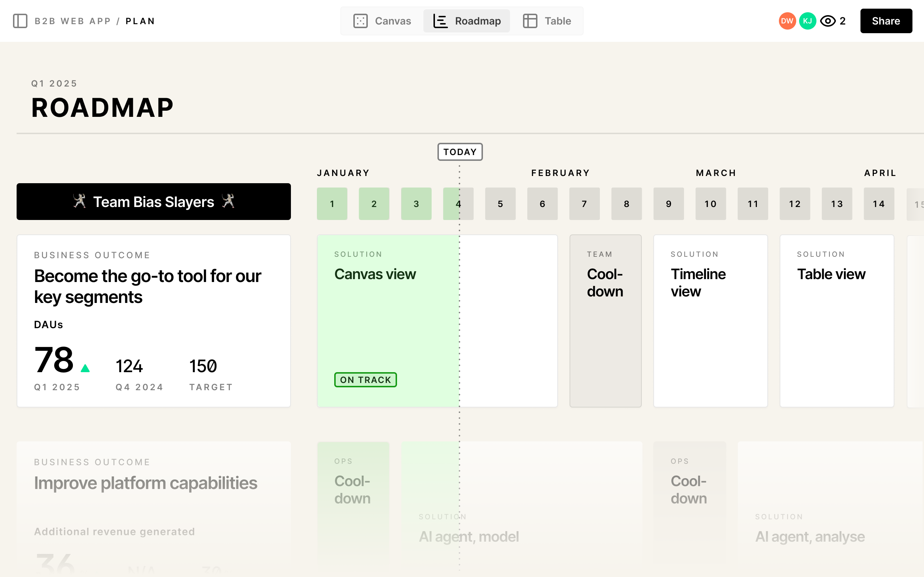Click the Table grid icon
Screen dimensions: 924x577
[529, 21]
